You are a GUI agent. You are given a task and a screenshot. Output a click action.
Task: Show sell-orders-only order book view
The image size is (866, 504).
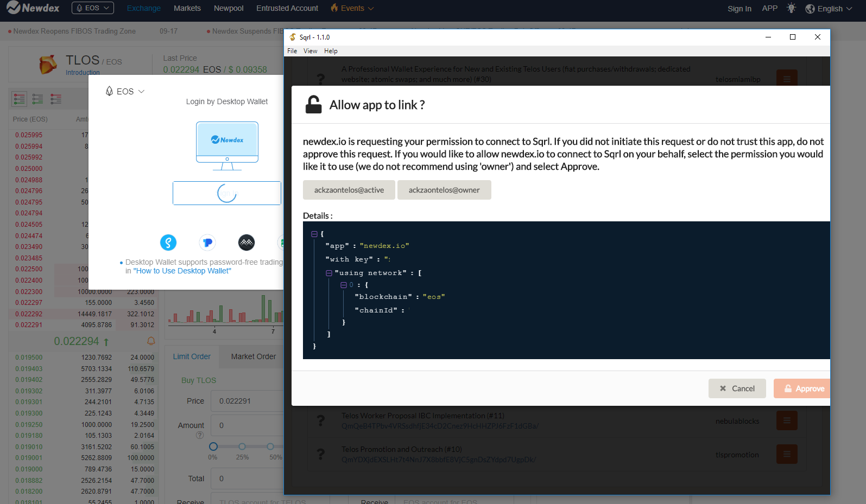click(56, 99)
